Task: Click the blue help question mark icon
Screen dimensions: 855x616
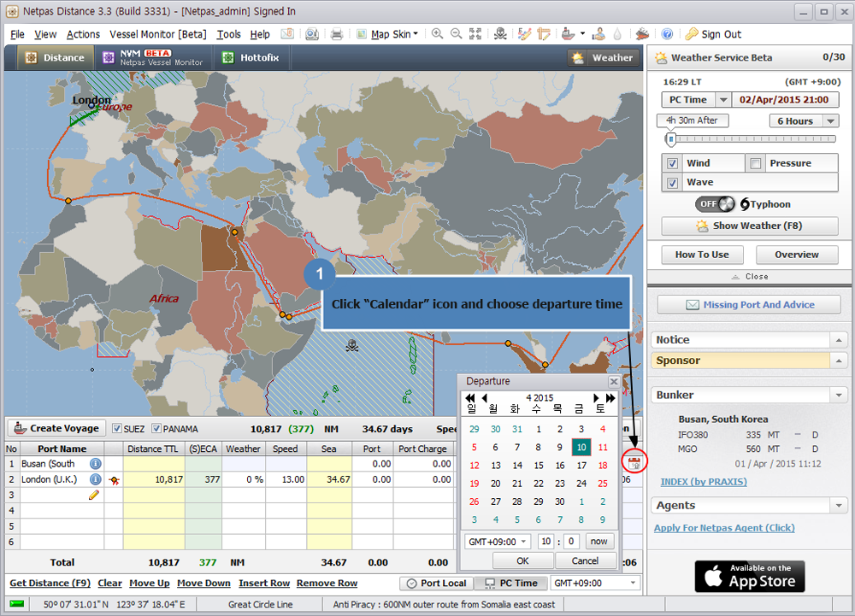Action: (667, 34)
